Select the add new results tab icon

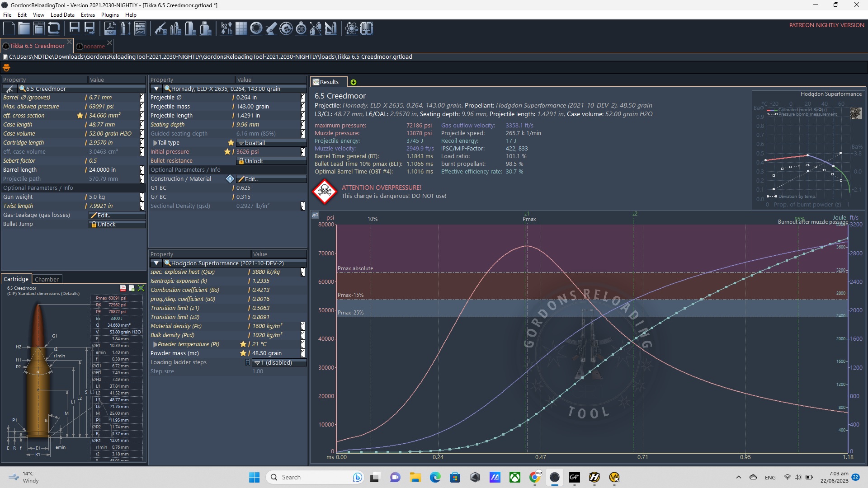coord(352,82)
